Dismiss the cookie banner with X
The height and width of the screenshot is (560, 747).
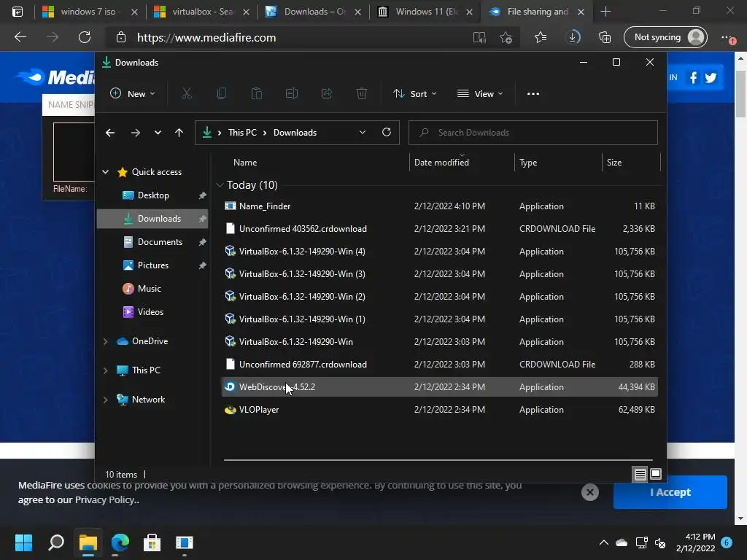(x=589, y=492)
